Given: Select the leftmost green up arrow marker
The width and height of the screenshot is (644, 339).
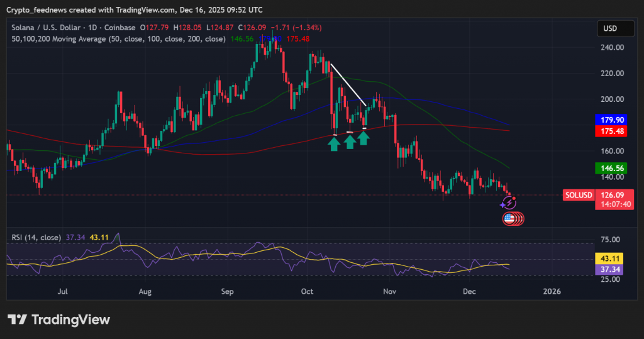Looking at the screenshot, I should (x=335, y=143).
